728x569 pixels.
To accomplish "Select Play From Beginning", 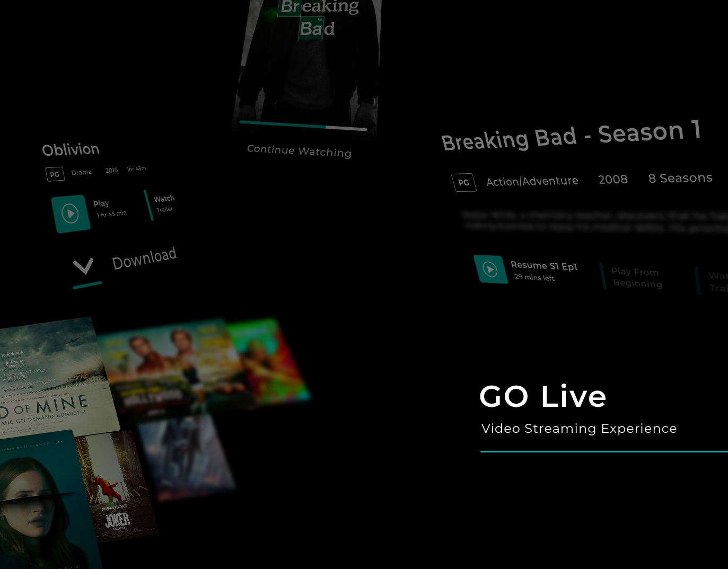I will tap(636, 278).
